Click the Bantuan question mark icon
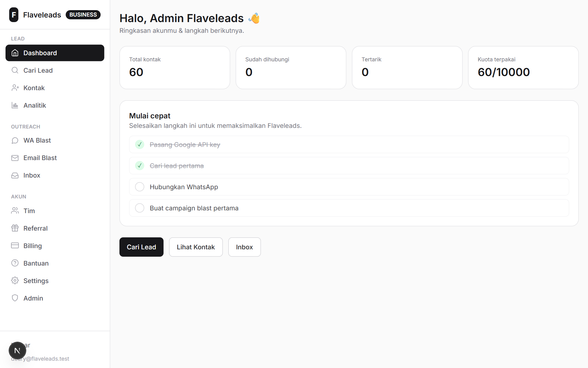The width and height of the screenshot is (588, 368). pos(15,263)
